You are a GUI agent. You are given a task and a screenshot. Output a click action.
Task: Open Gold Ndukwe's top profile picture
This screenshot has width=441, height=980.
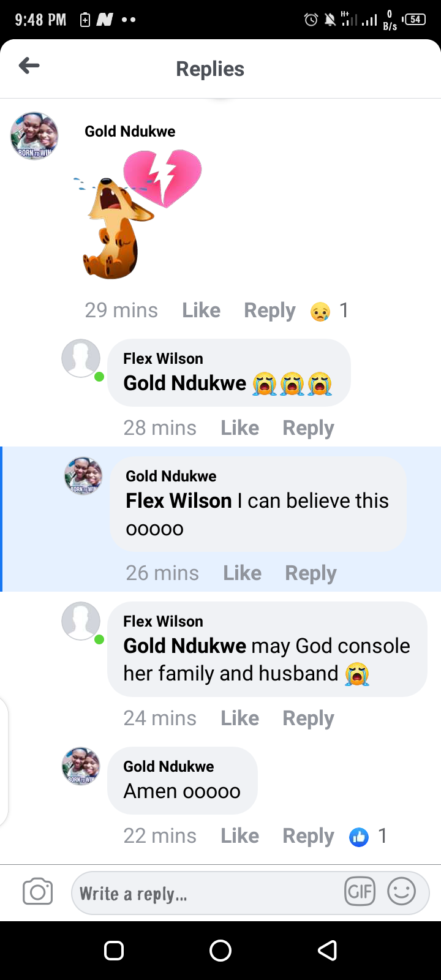(x=34, y=136)
